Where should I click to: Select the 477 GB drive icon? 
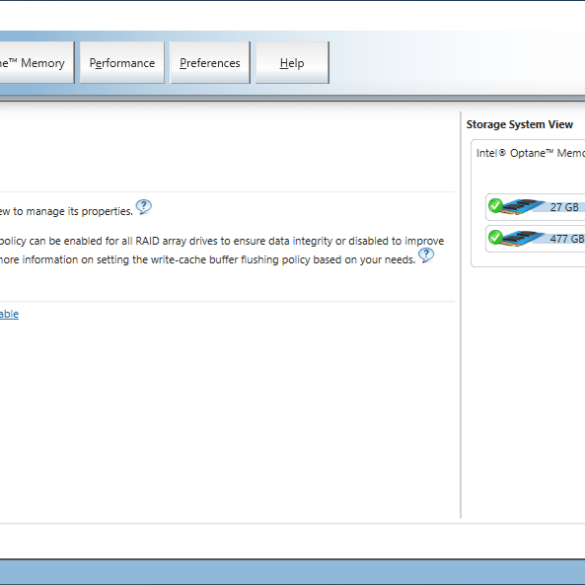tap(523, 238)
